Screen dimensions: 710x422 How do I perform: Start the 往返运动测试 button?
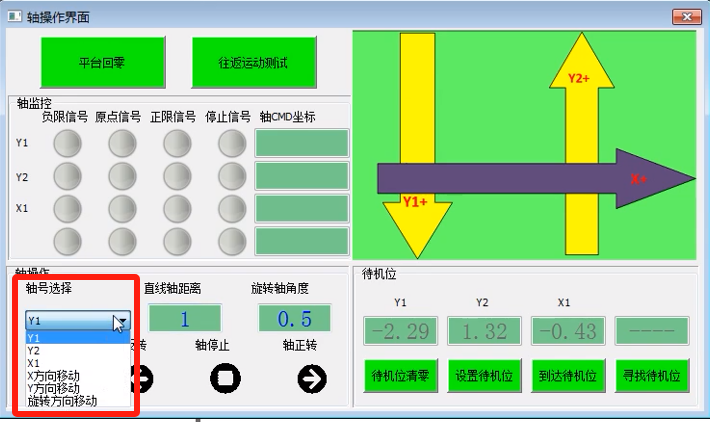coord(253,62)
